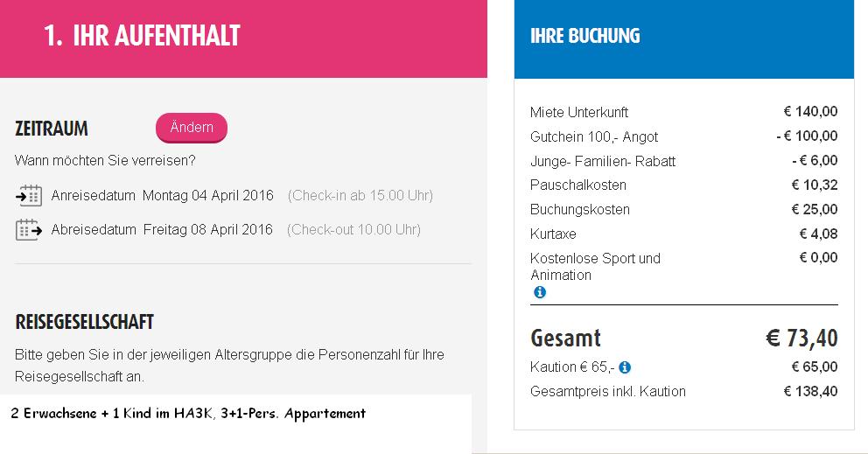Click the Kurtaxe cost label
Viewport: 868px width, 454px height.
(553, 234)
